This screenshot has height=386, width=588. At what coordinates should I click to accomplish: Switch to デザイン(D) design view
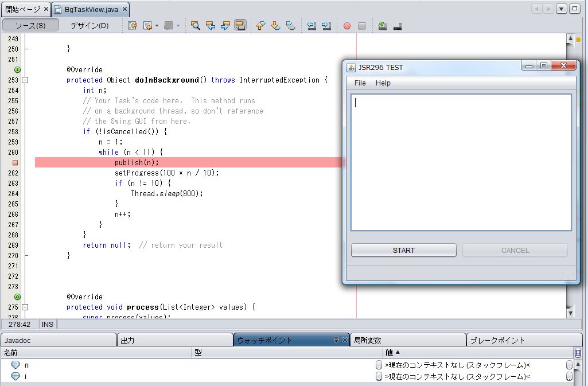pos(89,26)
